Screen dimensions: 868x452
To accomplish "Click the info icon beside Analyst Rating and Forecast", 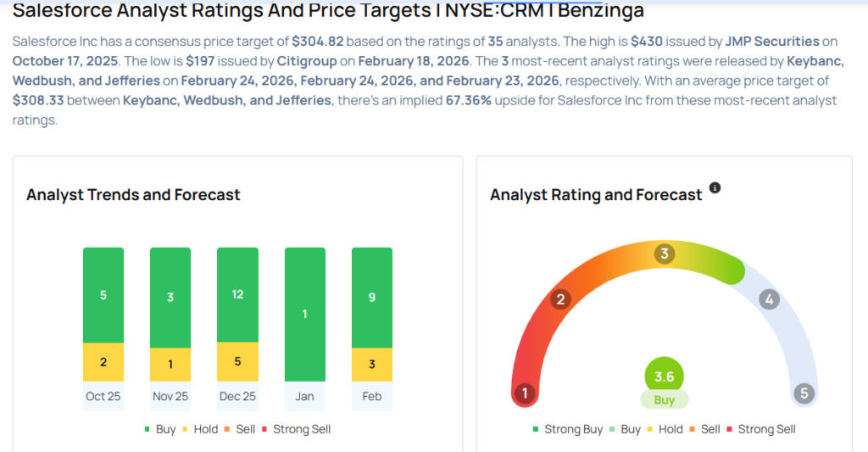I will (x=715, y=187).
